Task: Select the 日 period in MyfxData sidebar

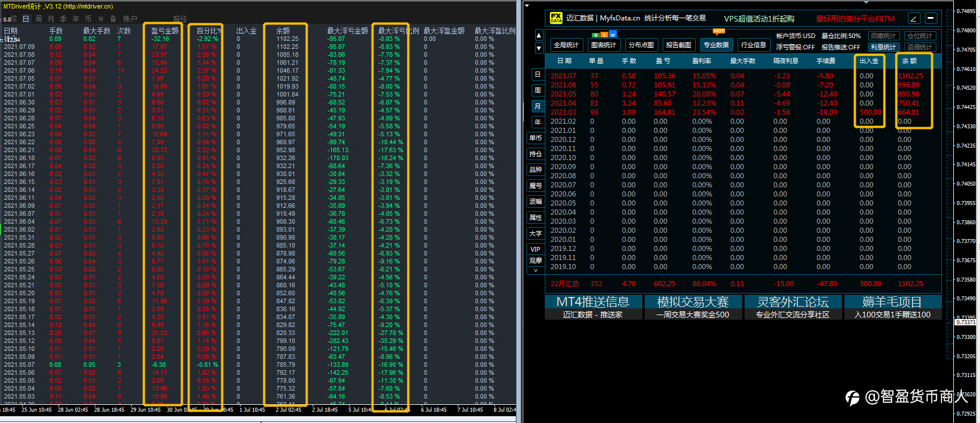Action: [537, 74]
